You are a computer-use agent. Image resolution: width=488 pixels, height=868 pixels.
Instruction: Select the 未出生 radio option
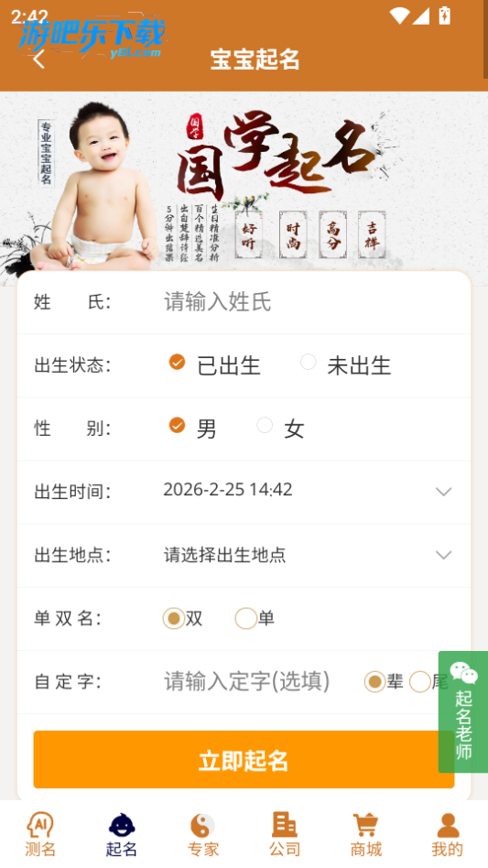point(309,362)
